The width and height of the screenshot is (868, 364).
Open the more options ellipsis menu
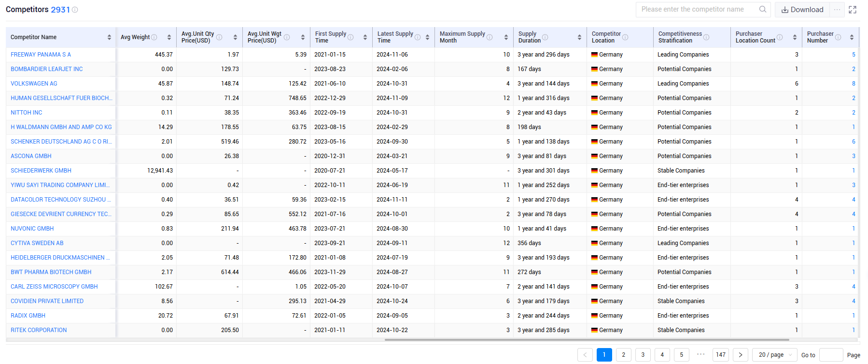coord(837,10)
